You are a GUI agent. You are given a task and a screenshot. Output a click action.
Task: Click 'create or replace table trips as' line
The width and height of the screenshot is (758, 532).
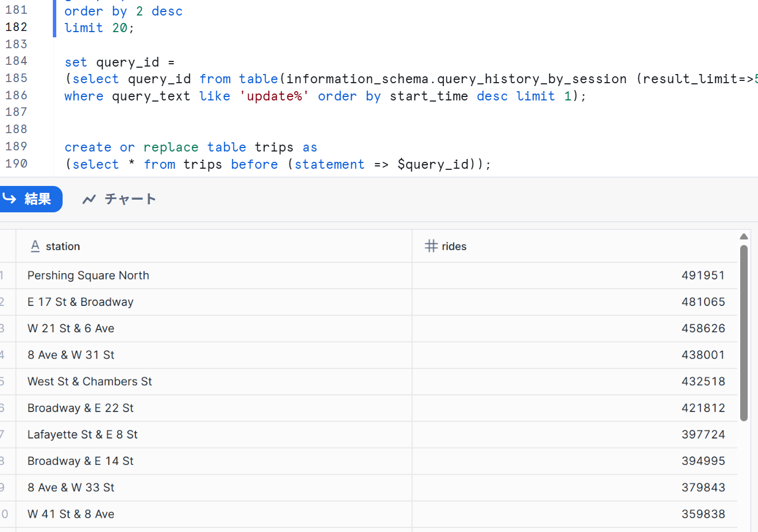[191, 147]
